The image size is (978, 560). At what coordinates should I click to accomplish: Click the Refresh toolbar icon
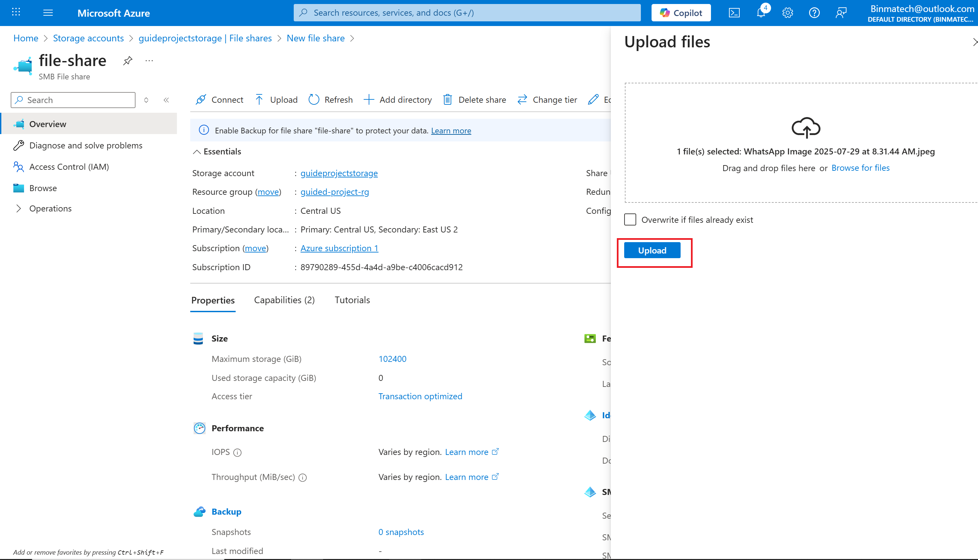[x=314, y=100]
